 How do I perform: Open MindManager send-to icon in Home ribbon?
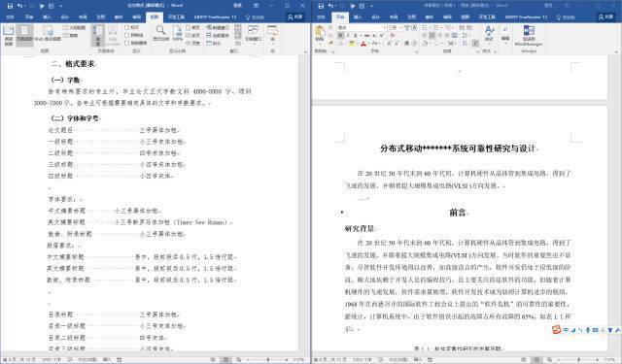click(529, 35)
